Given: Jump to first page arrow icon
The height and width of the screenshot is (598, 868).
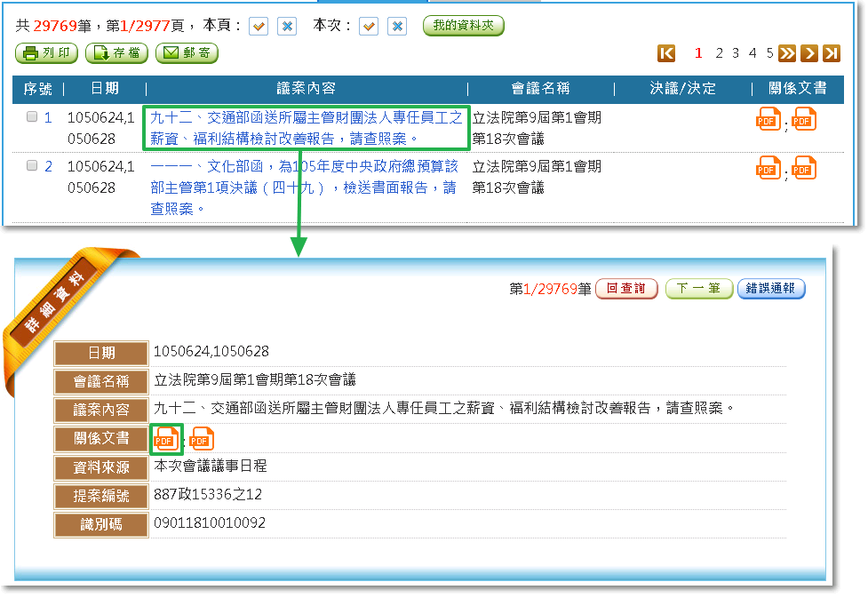Looking at the screenshot, I should coord(666,53).
